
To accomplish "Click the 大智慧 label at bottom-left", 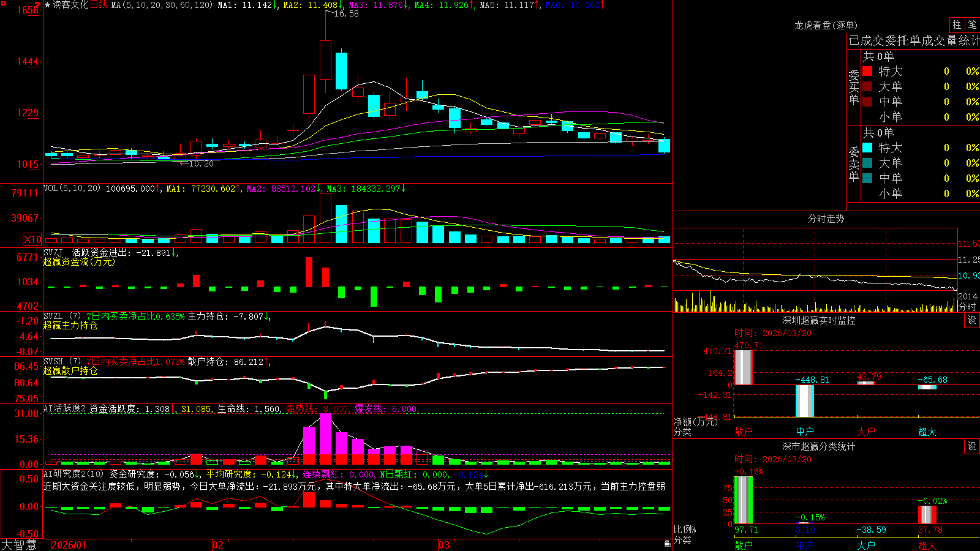I will pyautogui.click(x=19, y=545).
